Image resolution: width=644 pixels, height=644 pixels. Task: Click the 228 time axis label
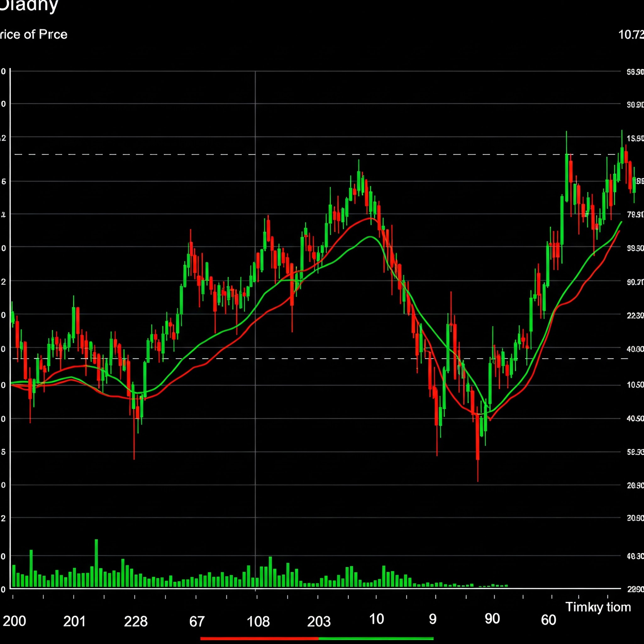[x=136, y=621]
